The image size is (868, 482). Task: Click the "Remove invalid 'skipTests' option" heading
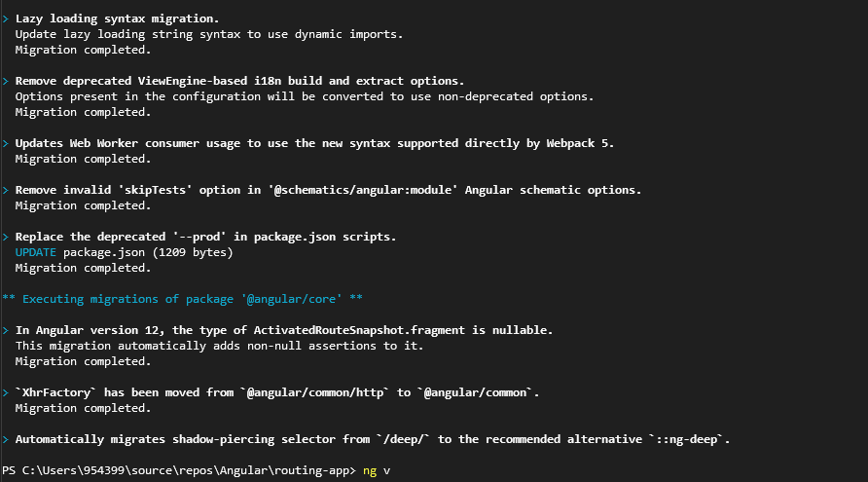328,190
